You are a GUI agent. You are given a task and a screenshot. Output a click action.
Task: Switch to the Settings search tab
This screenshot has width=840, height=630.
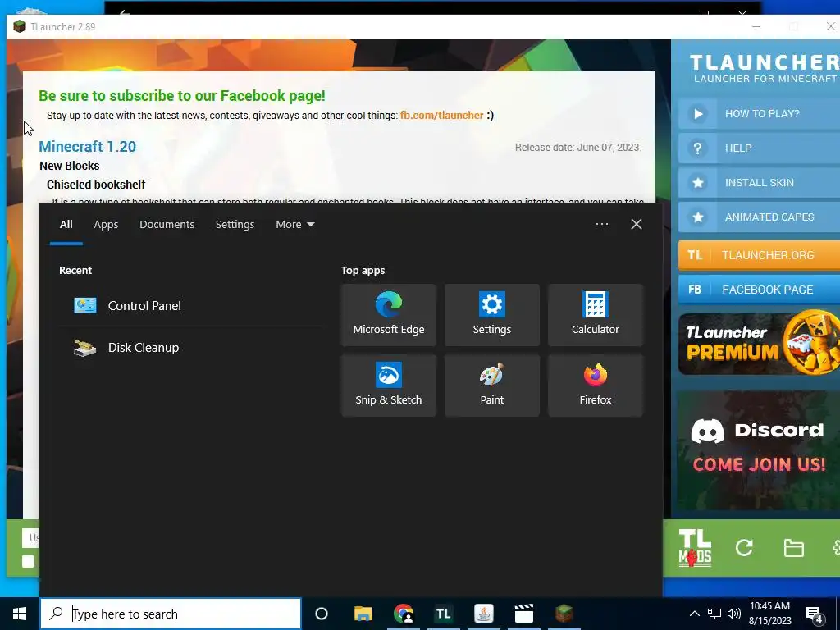click(235, 225)
